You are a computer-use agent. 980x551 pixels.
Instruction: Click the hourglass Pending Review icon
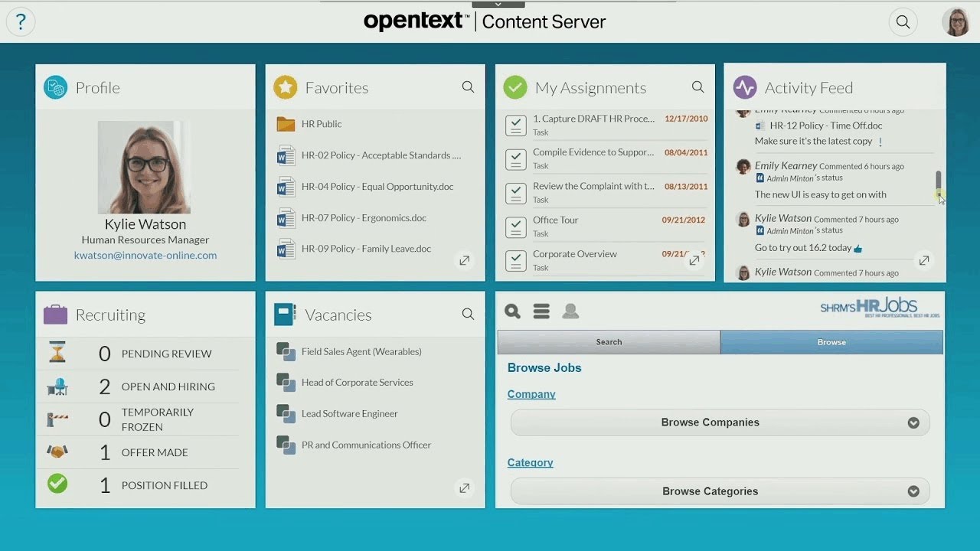pyautogui.click(x=57, y=353)
